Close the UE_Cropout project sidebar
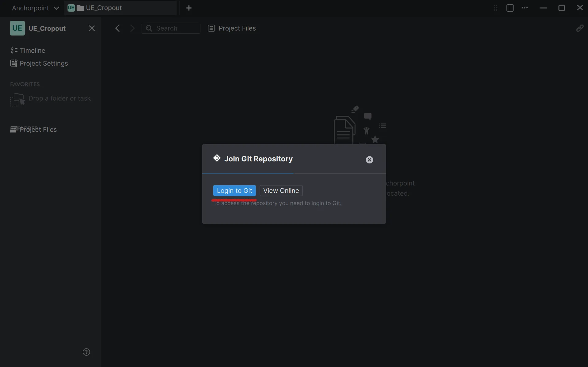 (92, 28)
